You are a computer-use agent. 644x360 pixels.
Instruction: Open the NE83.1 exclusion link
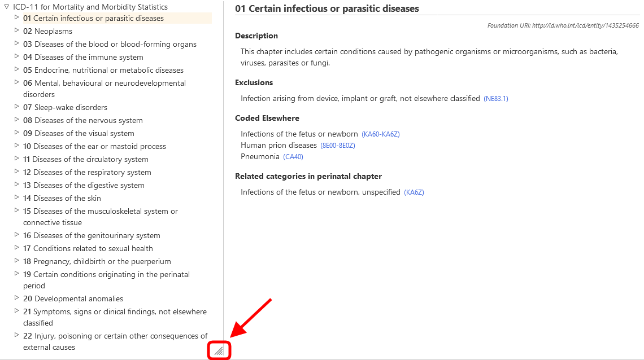(x=495, y=98)
